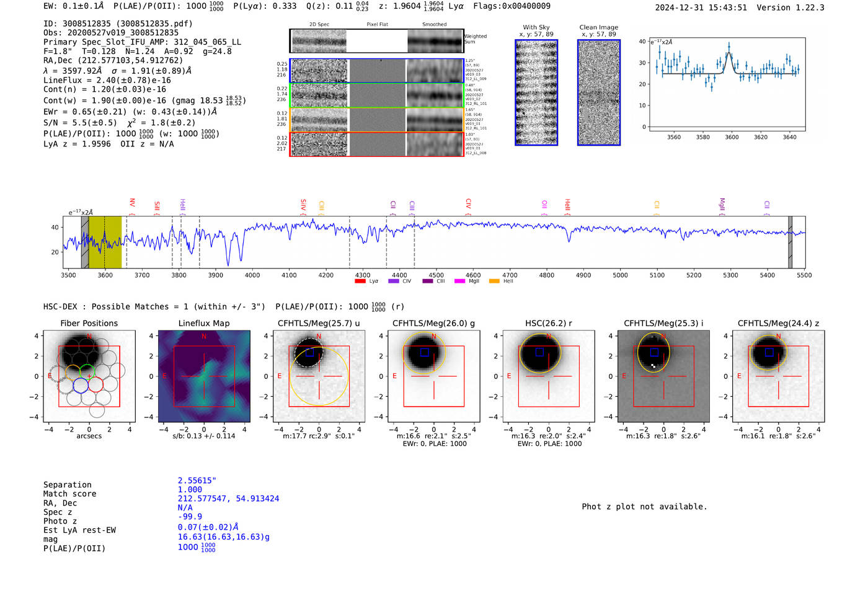Open the CFHTLS/Meg(24.4) z cutout
The image size is (868, 591).
[778, 376]
